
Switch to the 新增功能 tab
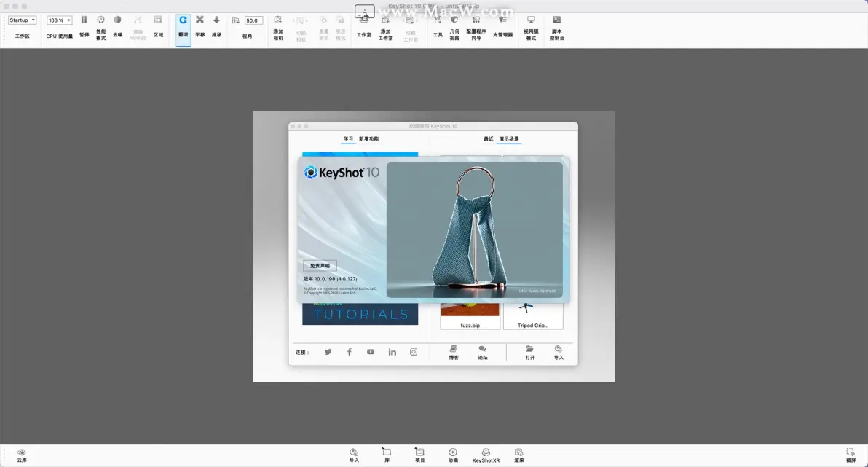[368, 139]
